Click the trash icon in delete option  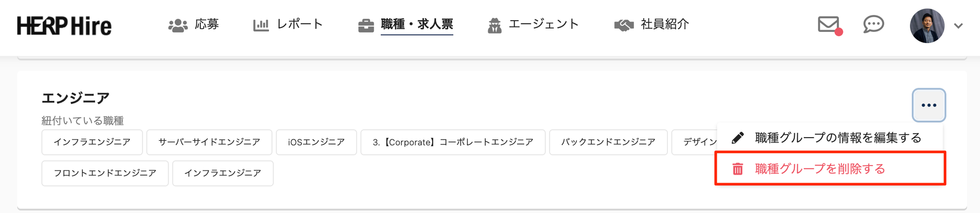tap(737, 169)
